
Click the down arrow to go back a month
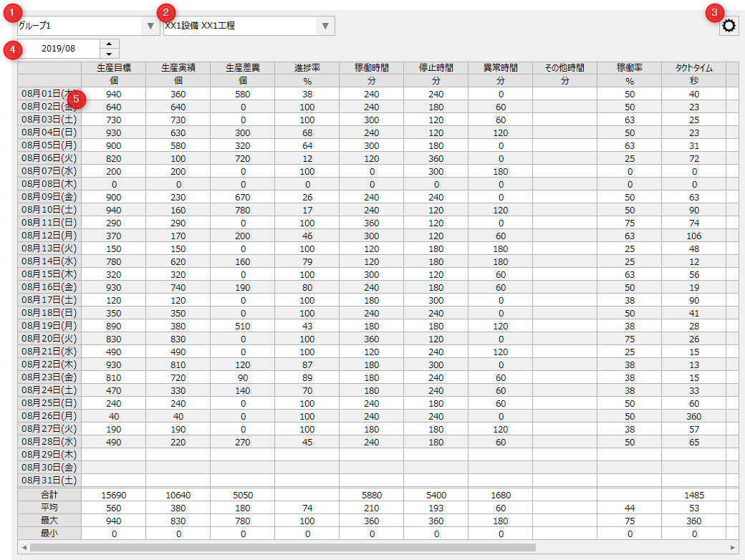click(x=108, y=53)
